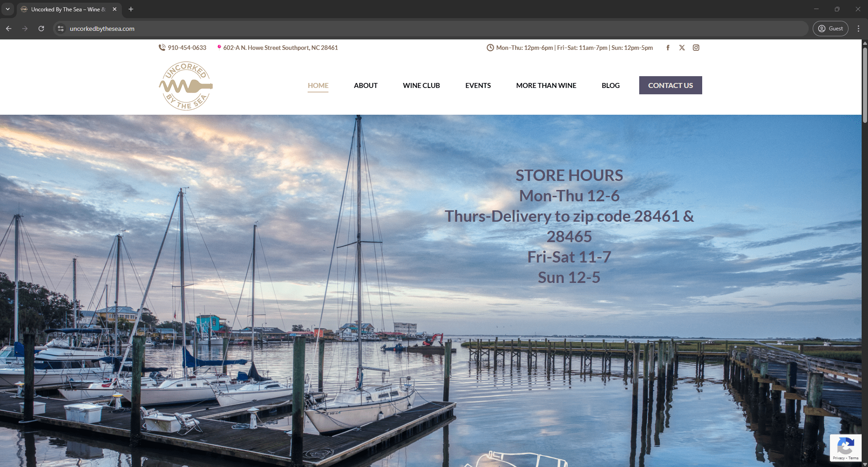The image size is (868, 467).
Task: Open the Chrome three-dot menu
Action: click(x=858, y=29)
